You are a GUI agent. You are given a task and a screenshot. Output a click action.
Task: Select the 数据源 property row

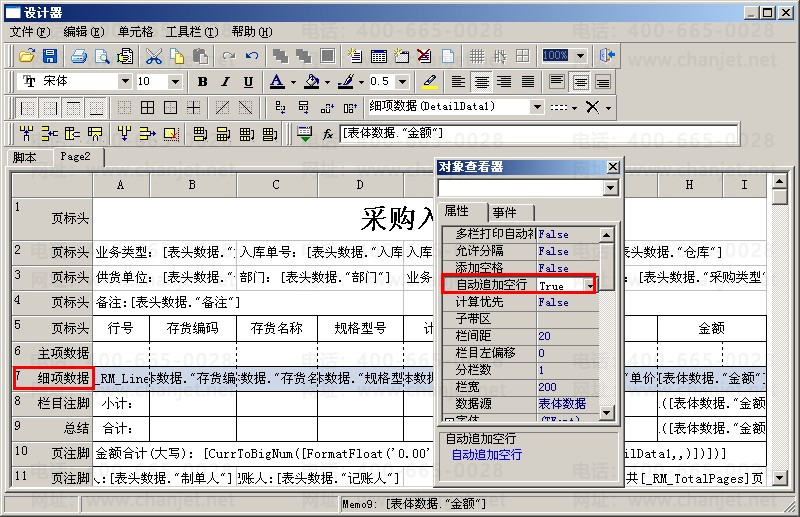coord(520,404)
